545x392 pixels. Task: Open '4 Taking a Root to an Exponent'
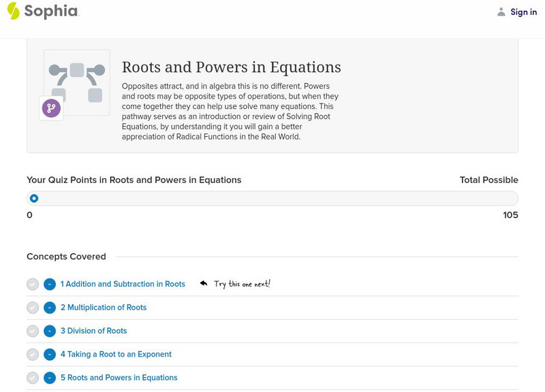(115, 354)
